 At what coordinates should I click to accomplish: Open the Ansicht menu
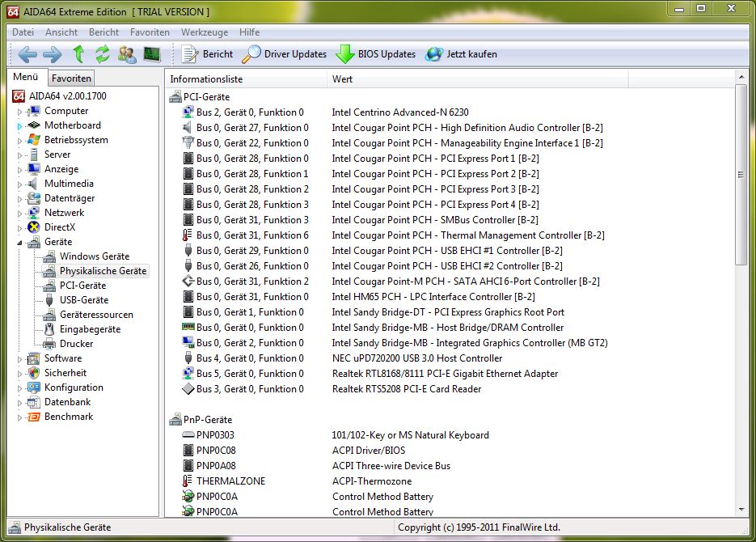[x=61, y=32]
